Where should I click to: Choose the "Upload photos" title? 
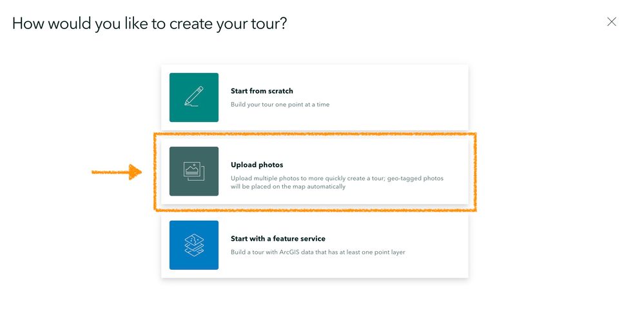coord(257,165)
